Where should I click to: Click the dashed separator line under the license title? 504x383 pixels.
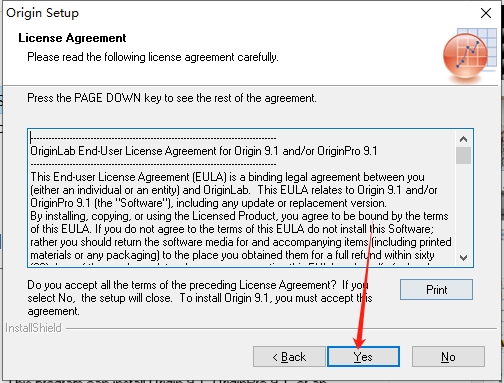(x=153, y=164)
